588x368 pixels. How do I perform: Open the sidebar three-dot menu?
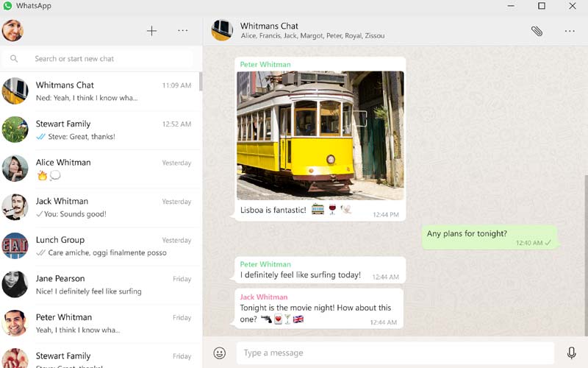[x=183, y=30]
